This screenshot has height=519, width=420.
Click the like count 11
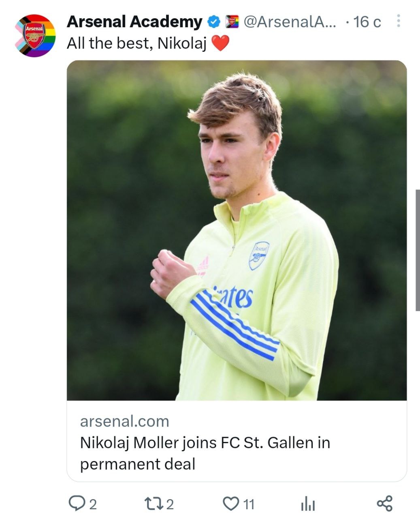pyautogui.click(x=249, y=504)
